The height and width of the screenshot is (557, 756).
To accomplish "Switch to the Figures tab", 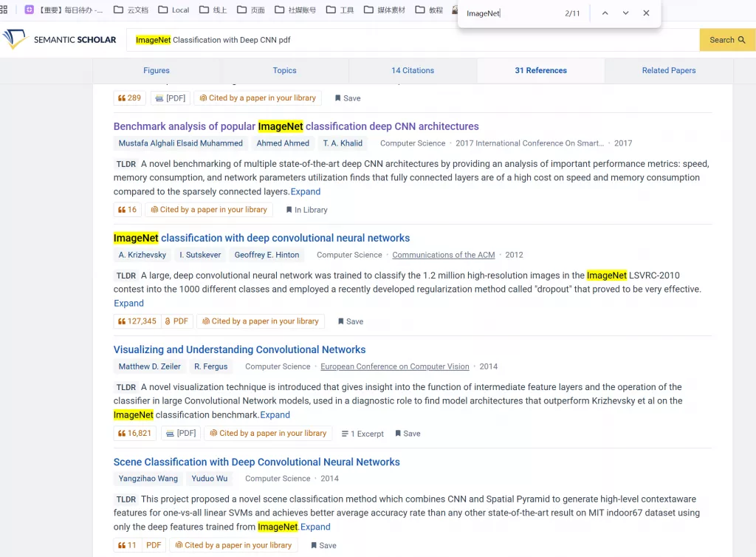I will 157,70.
